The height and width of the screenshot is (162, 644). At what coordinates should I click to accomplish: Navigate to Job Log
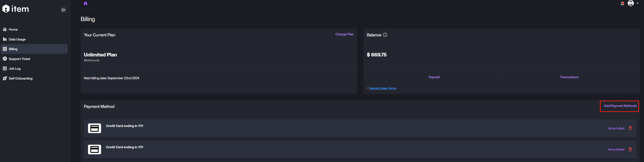click(14, 69)
